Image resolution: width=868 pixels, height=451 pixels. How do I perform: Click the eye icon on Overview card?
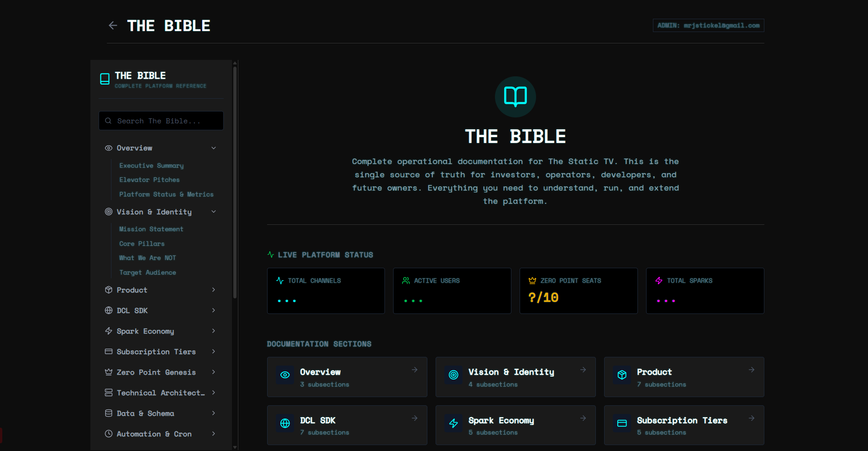point(285,375)
